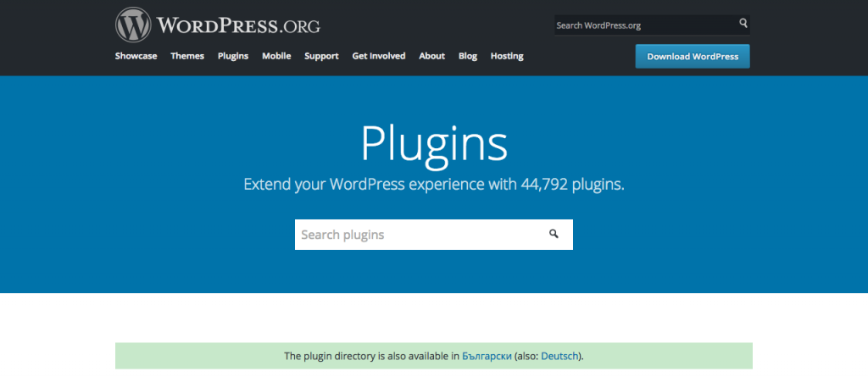Go to the Plugins menu item
The image size is (868, 388).
click(233, 56)
